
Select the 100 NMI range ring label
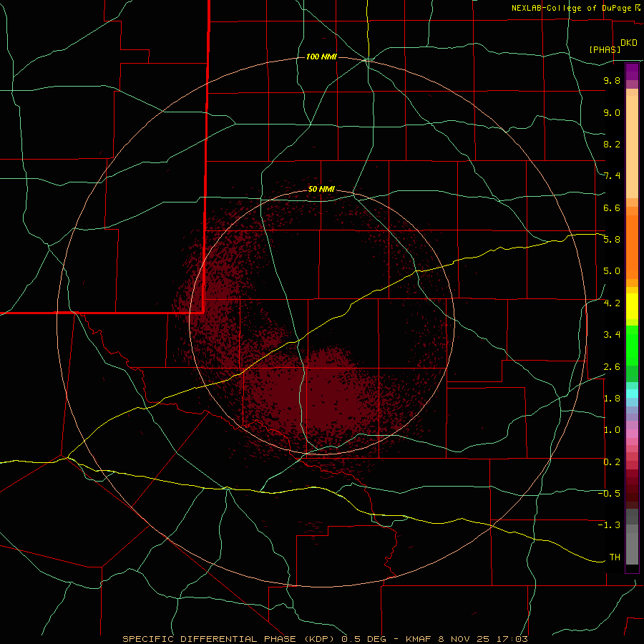tap(321, 57)
